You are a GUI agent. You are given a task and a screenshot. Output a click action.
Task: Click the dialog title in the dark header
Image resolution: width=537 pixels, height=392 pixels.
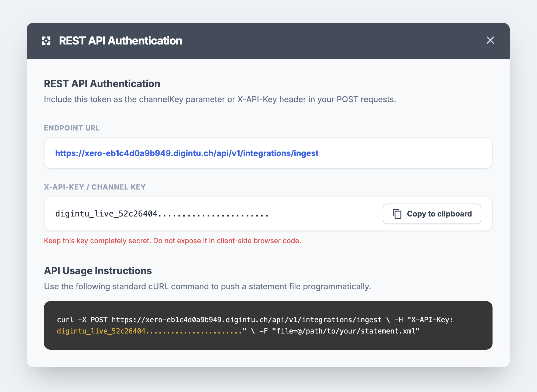point(121,41)
